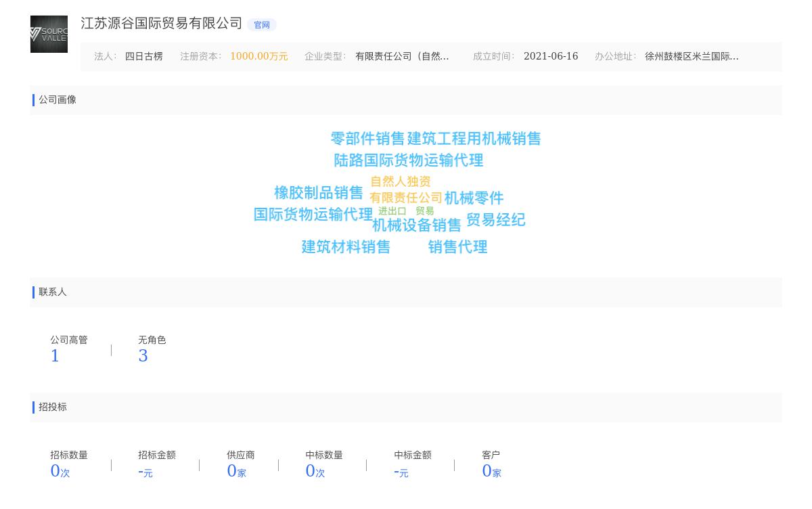
Task: Click company type 有限责任公司（自然...
Action: (x=402, y=56)
